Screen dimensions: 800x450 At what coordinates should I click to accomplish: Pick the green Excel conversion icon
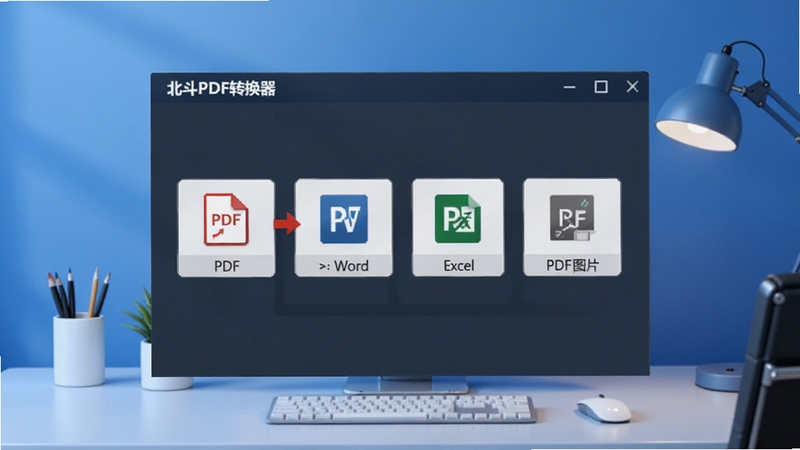[458, 218]
